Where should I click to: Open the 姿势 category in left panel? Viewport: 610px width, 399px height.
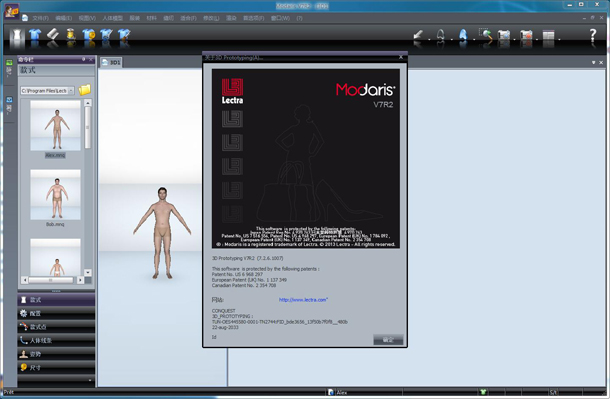coord(56,354)
